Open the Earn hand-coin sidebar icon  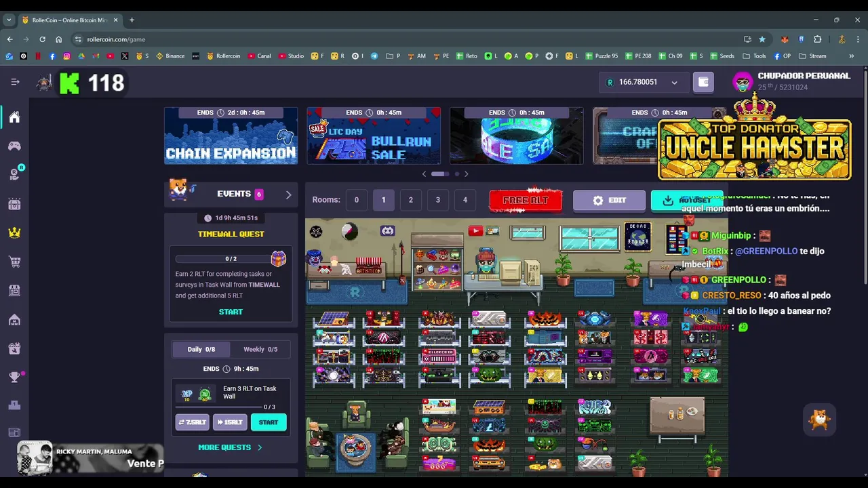point(14,174)
